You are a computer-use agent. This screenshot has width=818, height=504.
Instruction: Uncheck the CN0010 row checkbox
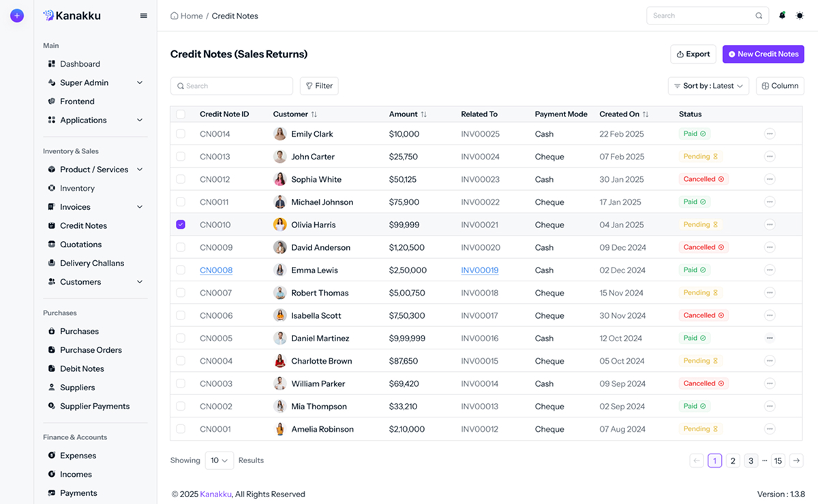[181, 225]
